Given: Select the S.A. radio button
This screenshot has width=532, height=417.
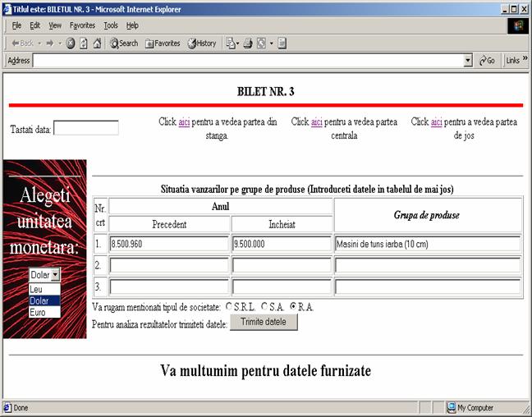Looking at the screenshot, I should point(264,307).
